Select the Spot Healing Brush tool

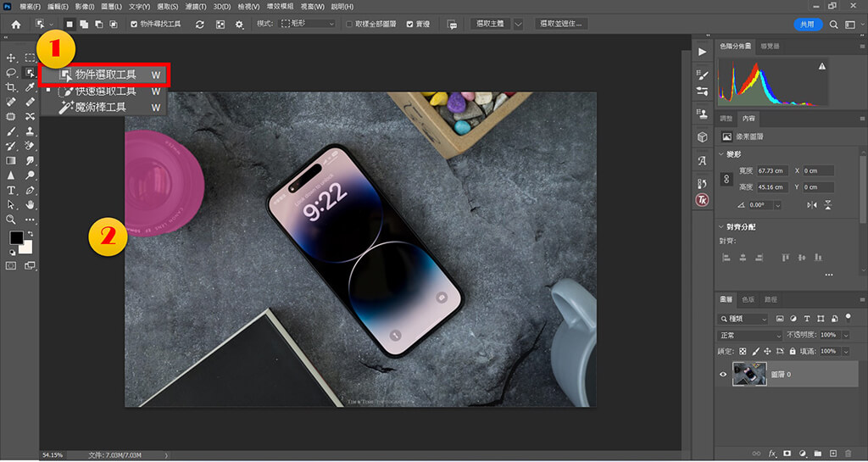point(10,103)
